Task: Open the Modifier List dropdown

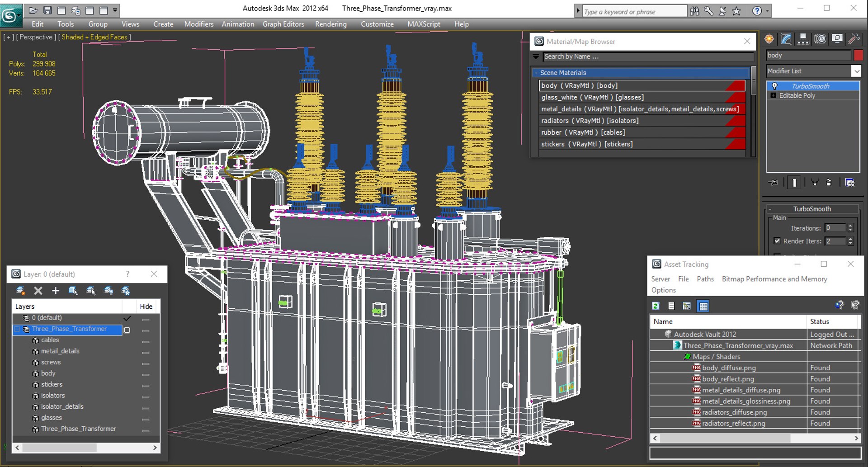Action: 856,71
